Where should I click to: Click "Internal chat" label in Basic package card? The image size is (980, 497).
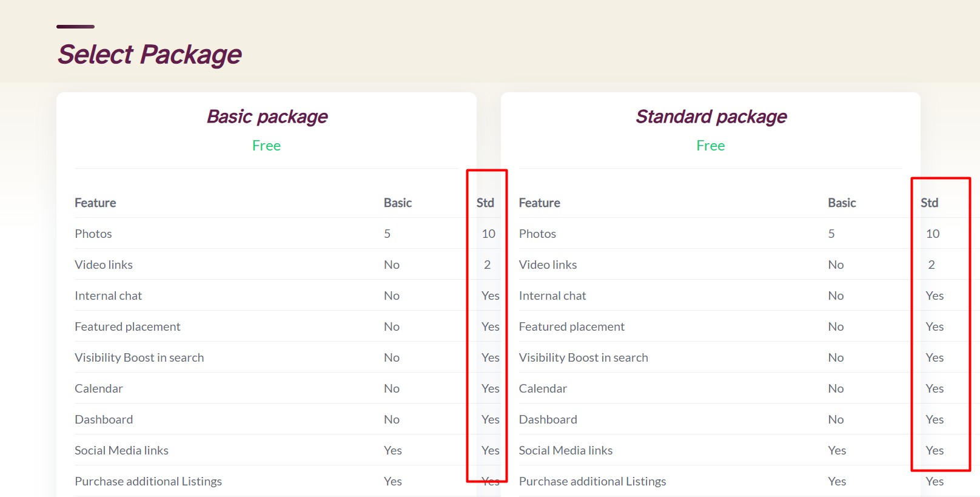pos(108,296)
